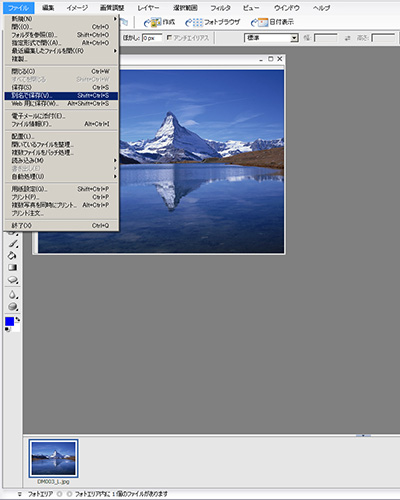The image size is (400, 500).
Task: Click the first round button beside フォトエリア
Action: (59, 494)
